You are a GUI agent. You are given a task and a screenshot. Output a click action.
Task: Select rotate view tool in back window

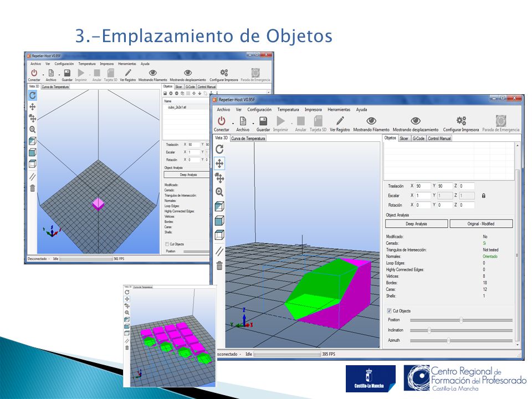click(33, 95)
